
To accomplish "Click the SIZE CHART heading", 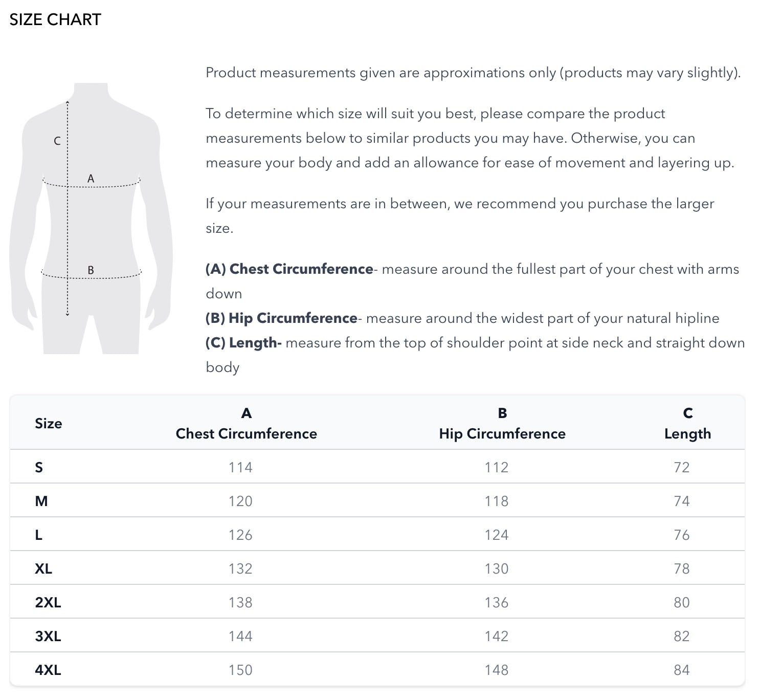I will click(x=55, y=19).
